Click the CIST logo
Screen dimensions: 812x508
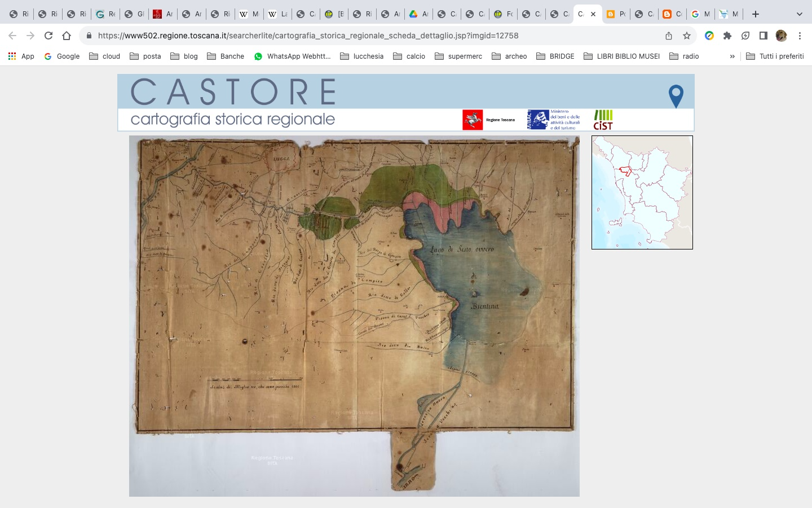[603, 120]
